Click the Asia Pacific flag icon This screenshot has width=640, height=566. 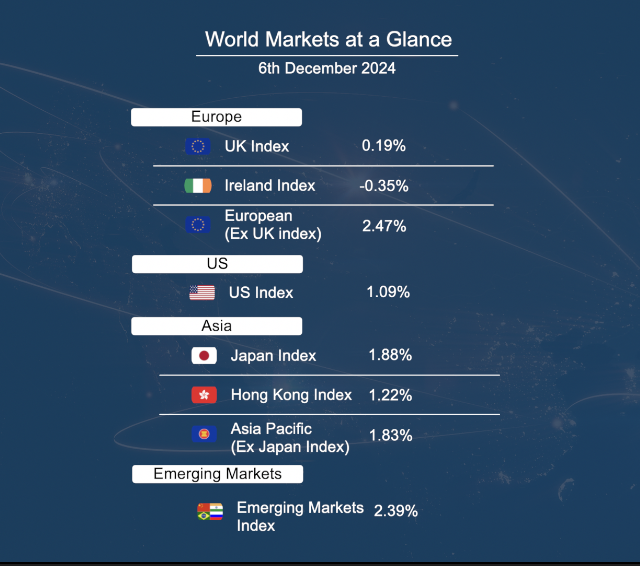204,434
